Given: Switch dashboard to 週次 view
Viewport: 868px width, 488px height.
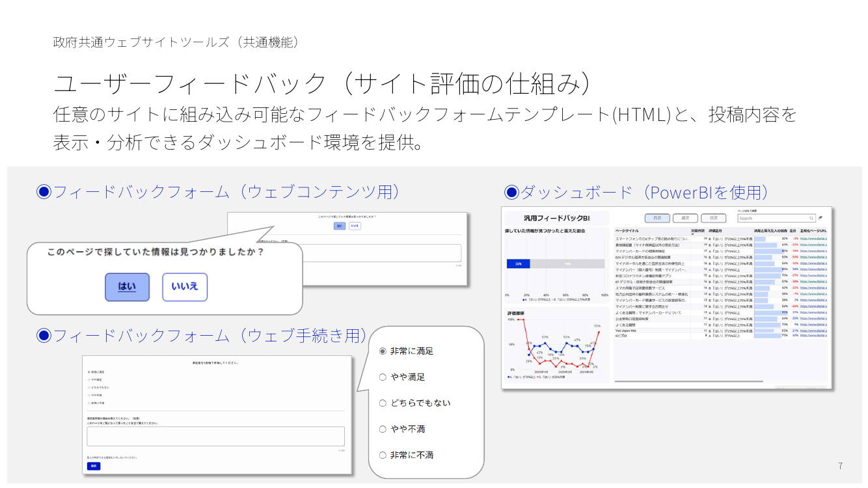Looking at the screenshot, I should point(685,218).
